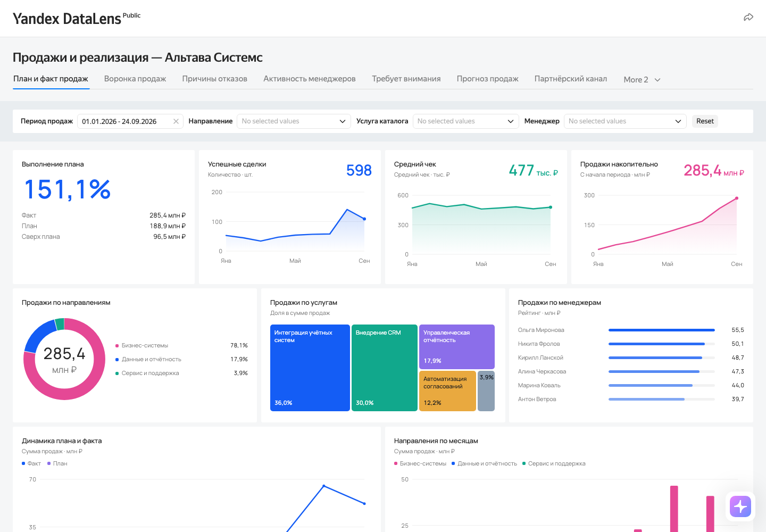Open the Причины отказов tab
Image resolution: width=766 pixels, height=532 pixels.
pyautogui.click(x=215, y=79)
